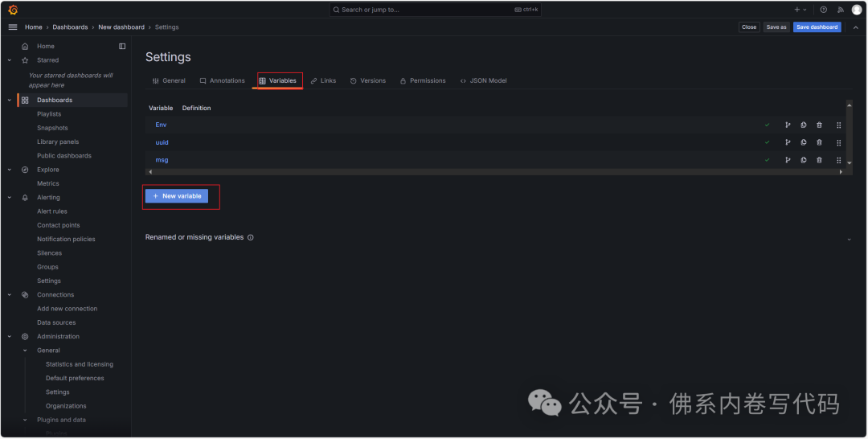Switch to the General settings tab
868x439 pixels.
[x=169, y=81]
